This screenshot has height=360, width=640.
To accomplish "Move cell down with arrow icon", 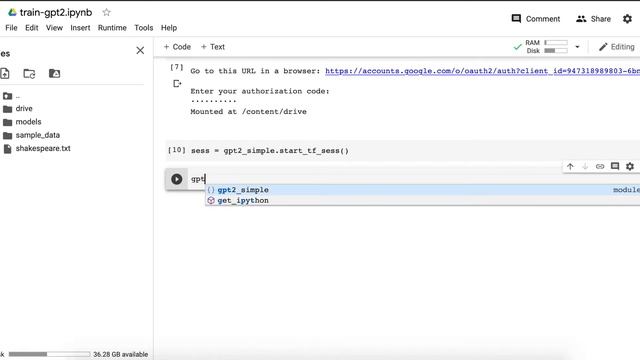I will click(585, 167).
